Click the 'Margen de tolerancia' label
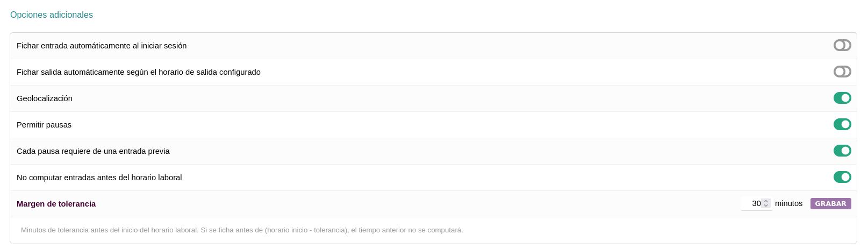 click(56, 204)
